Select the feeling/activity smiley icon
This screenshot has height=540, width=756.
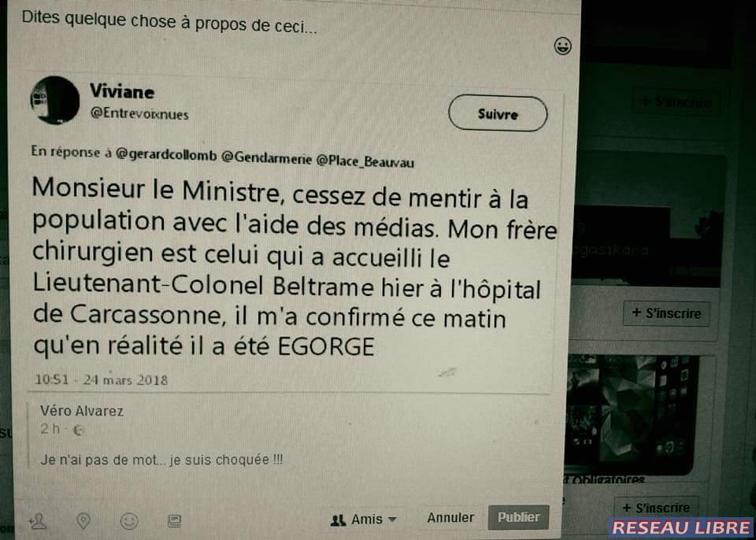128,521
